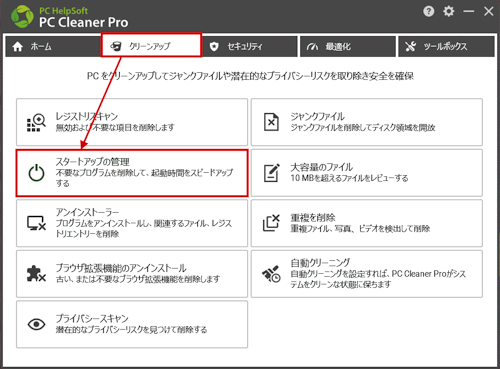500x369 pixels.
Task: Click the startup power icon
Action: 36,173
